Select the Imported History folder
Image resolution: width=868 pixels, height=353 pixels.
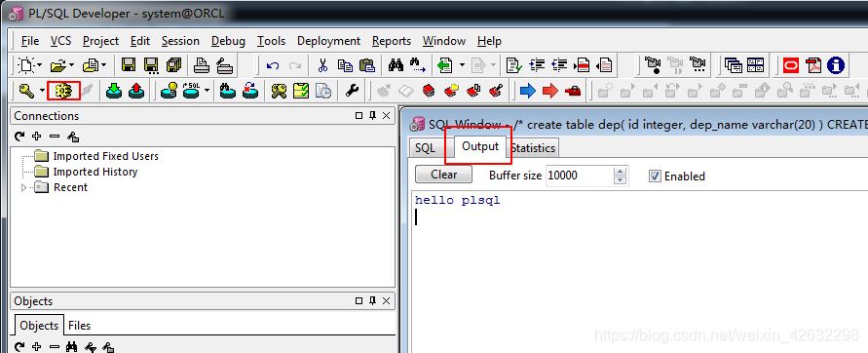tap(95, 172)
